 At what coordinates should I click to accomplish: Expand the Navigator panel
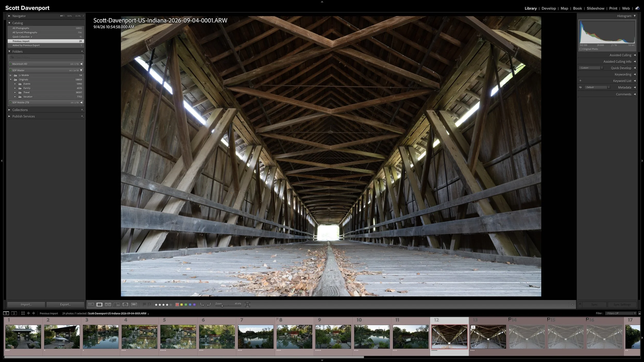9,16
